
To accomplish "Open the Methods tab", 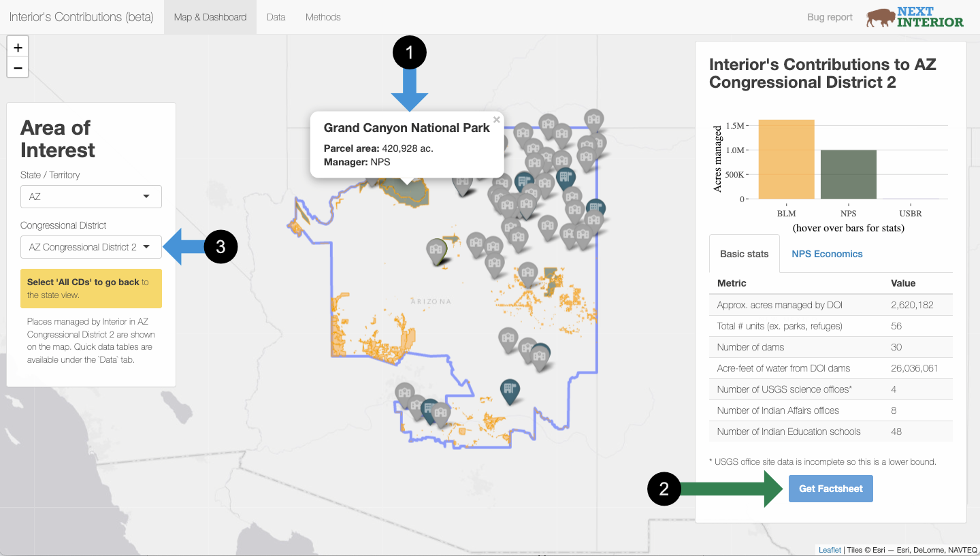I will coord(323,16).
